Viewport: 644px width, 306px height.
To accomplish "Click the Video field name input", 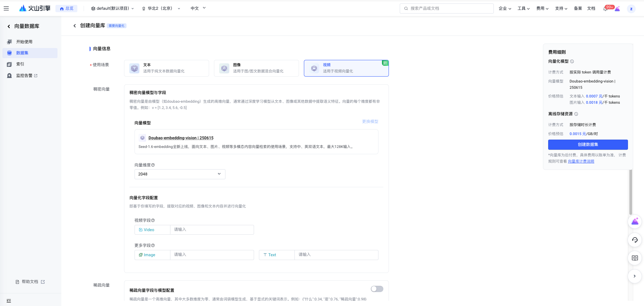I will click(x=212, y=230).
